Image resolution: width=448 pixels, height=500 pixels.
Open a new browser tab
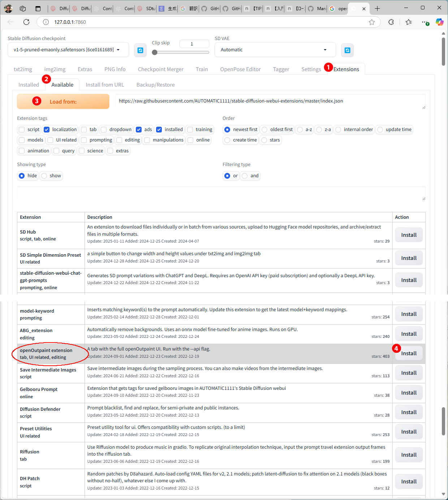(x=377, y=8)
